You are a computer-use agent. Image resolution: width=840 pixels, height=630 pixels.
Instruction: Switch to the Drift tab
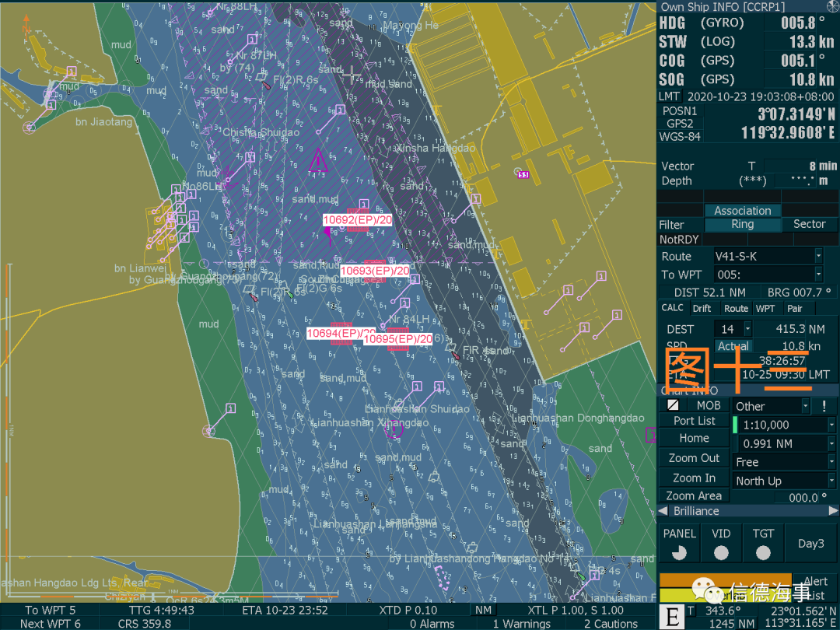pos(702,308)
